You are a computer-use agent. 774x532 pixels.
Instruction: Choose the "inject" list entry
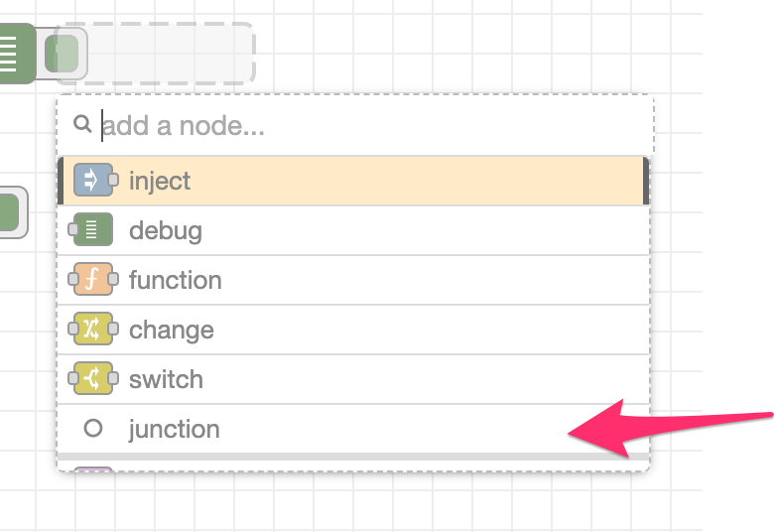[353, 181]
